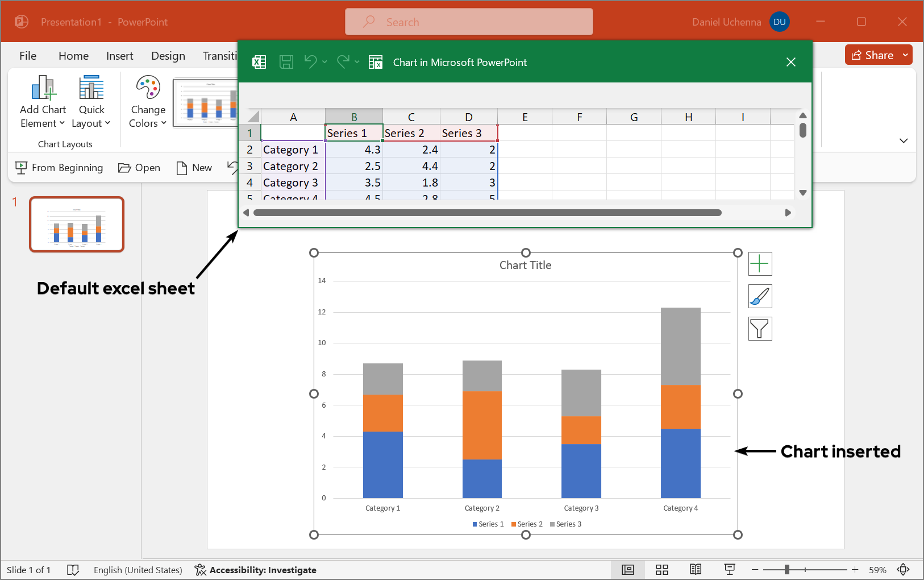Click From Beginning in quick access toolbar
The height and width of the screenshot is (580, 924).
59,168
